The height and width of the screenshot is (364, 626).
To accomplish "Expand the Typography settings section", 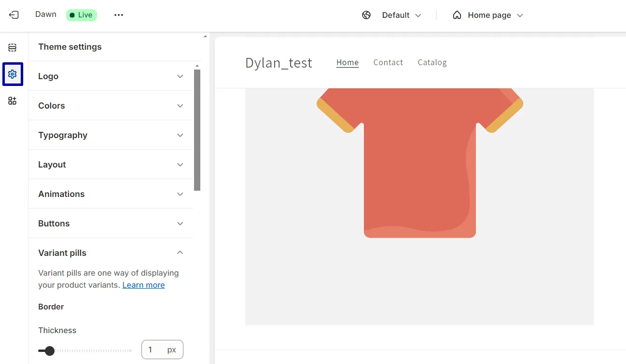I will pyautogui.click(x=111, y=135).
